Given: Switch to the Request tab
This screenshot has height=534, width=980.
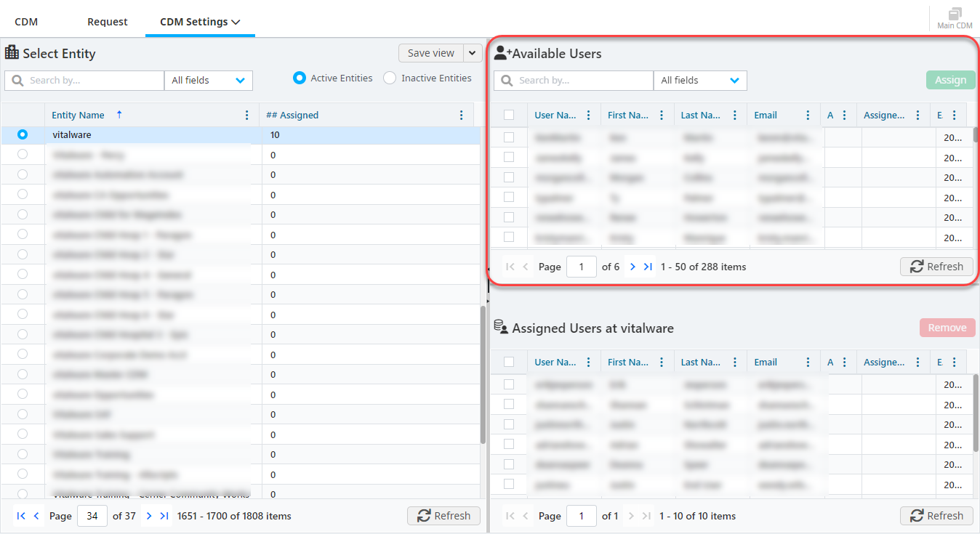Looking at the screenshot, I should click(108, 22).
